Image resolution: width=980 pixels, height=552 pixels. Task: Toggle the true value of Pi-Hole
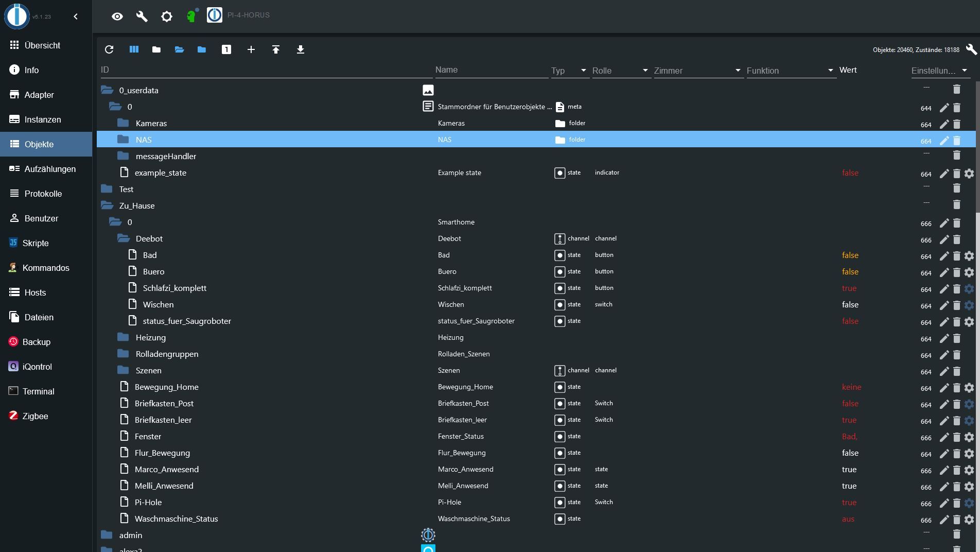pyautogui.click(x=849, y=502)
